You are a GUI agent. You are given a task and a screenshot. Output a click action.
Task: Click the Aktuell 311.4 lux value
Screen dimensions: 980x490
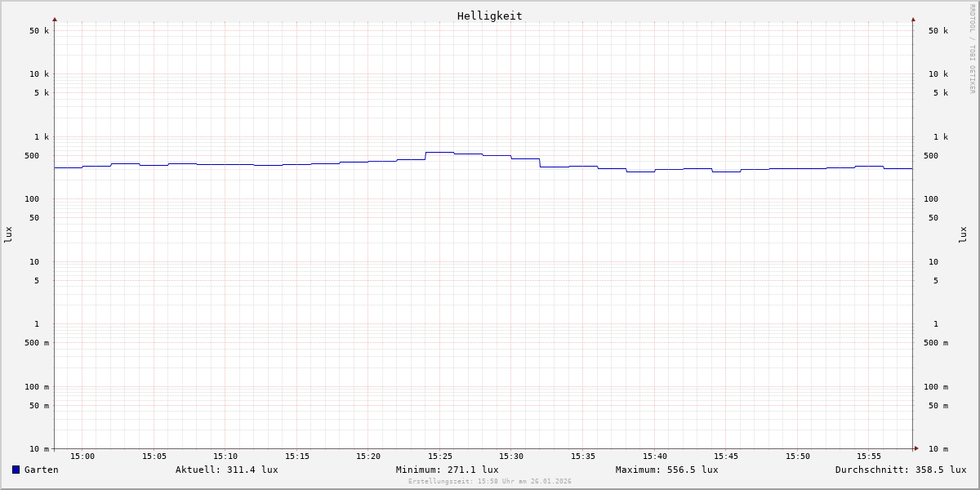pos(226,470)
